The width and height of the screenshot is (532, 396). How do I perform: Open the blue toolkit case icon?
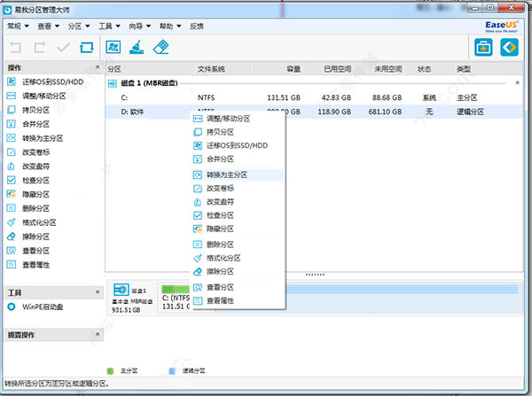(483, 47)
